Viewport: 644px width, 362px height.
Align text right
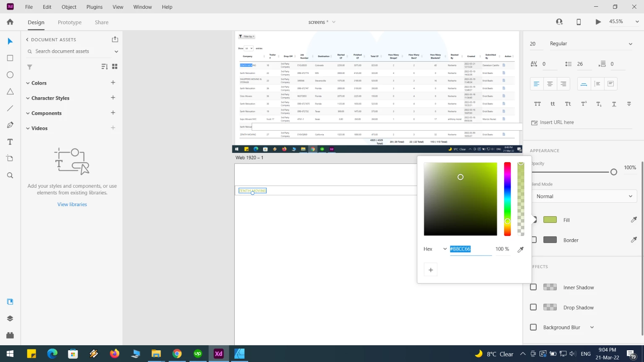point(563,84)
